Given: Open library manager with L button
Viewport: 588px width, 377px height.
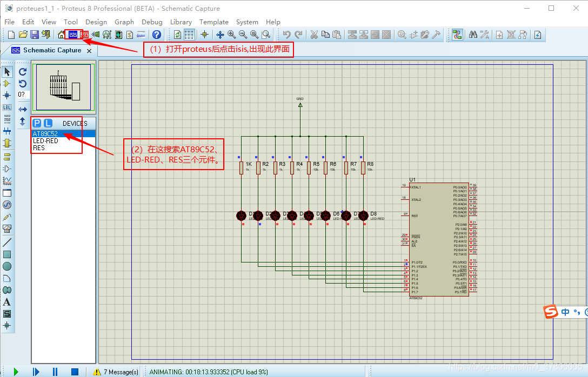Looking at the screenshot, I should (48, 123).
